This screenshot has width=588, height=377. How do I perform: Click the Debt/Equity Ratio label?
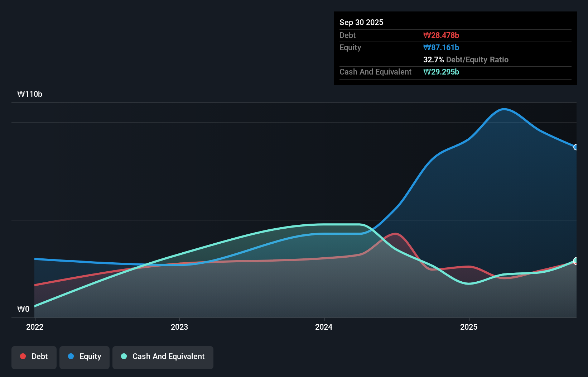pyautogui.click(x=477, y=59)
